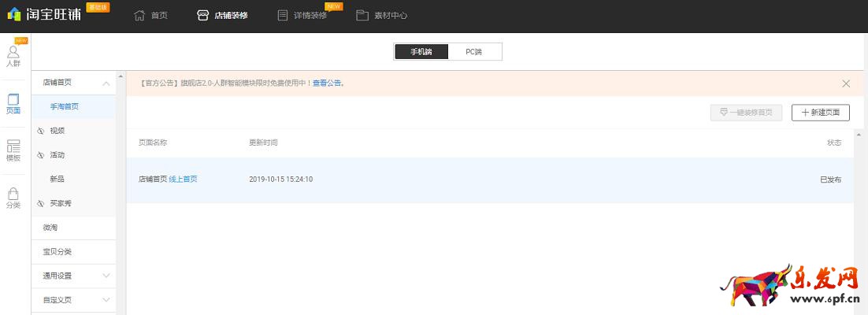Viewport: 868px width, 315px height.
Task: Open the 人群 sidebar icon
Action: 13,54
